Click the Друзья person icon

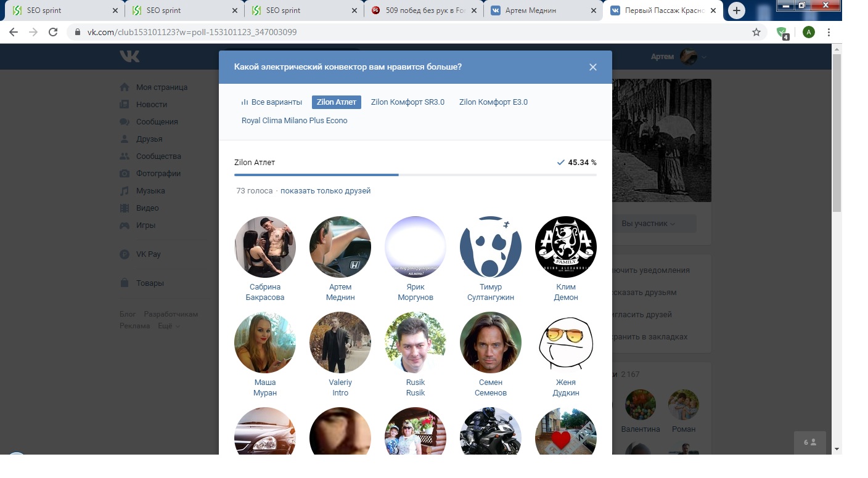[x=125, y=139]
